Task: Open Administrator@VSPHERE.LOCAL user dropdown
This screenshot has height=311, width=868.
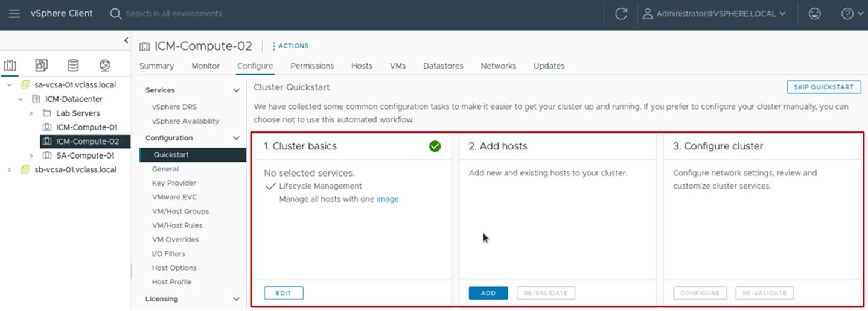Action: click(x=715, y=13)
